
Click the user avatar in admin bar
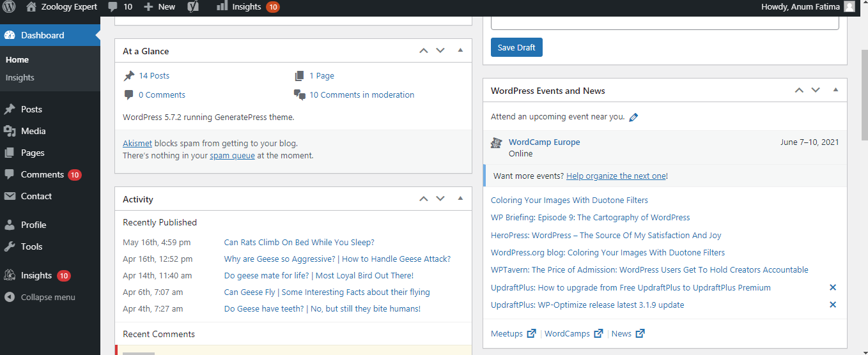[x=849, y=7]
